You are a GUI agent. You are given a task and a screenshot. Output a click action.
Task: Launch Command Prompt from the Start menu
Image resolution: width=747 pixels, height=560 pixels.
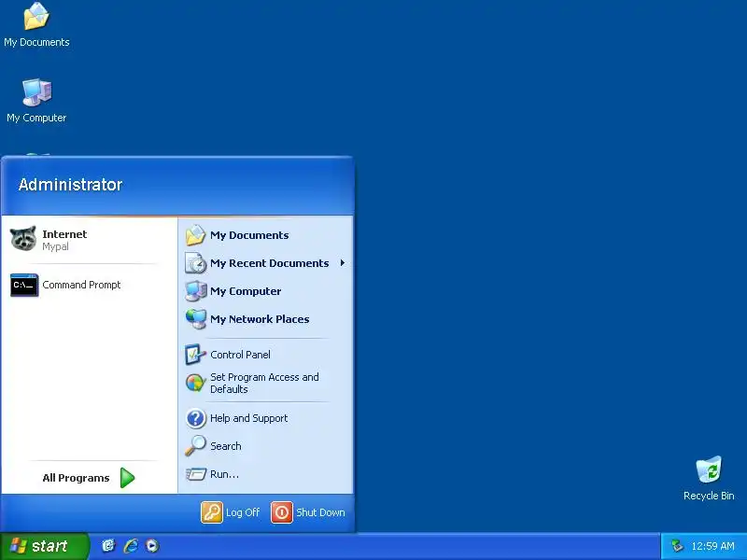(x=89, y=285)
